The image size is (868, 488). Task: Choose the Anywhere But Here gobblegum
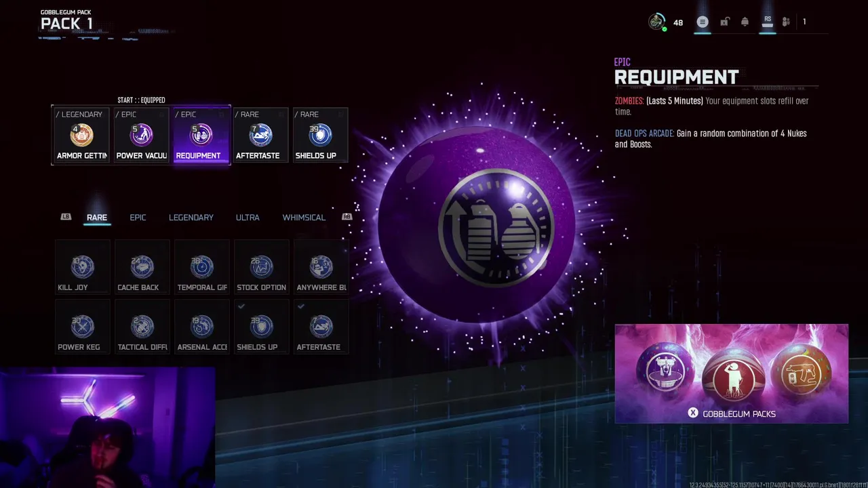tap(321, 266)
